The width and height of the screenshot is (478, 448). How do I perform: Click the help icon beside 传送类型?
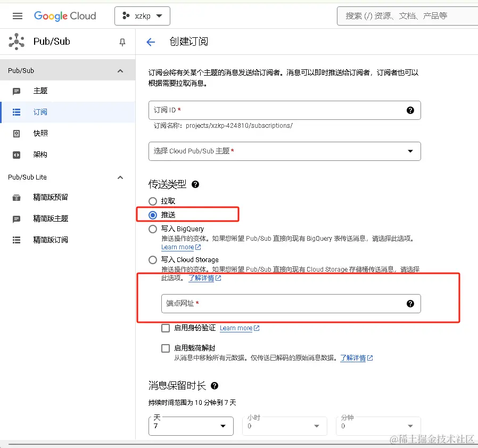click(195, 184)
